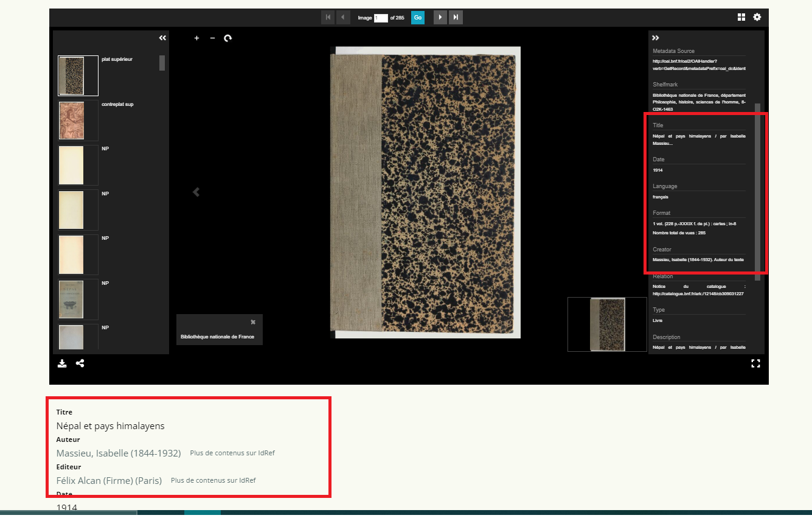Toggle fullscreen mode
The image size is (812, 518).
click(x=756, y=364)
